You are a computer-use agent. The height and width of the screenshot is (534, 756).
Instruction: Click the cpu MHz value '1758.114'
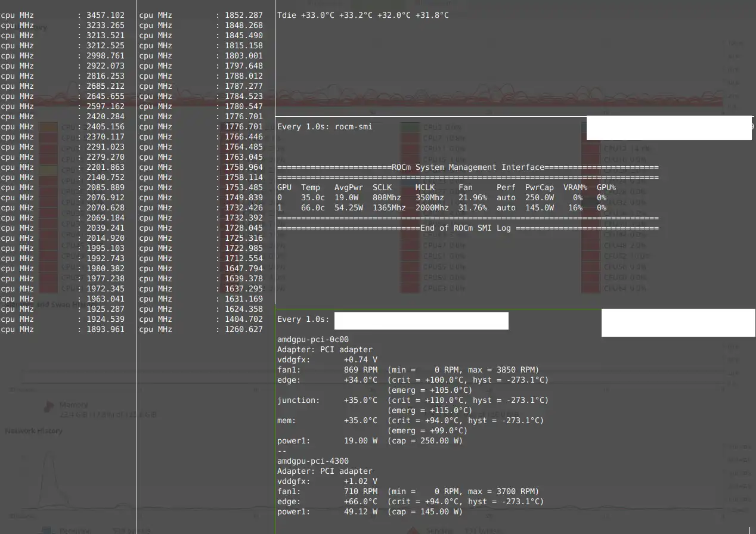tap(244, 177)
